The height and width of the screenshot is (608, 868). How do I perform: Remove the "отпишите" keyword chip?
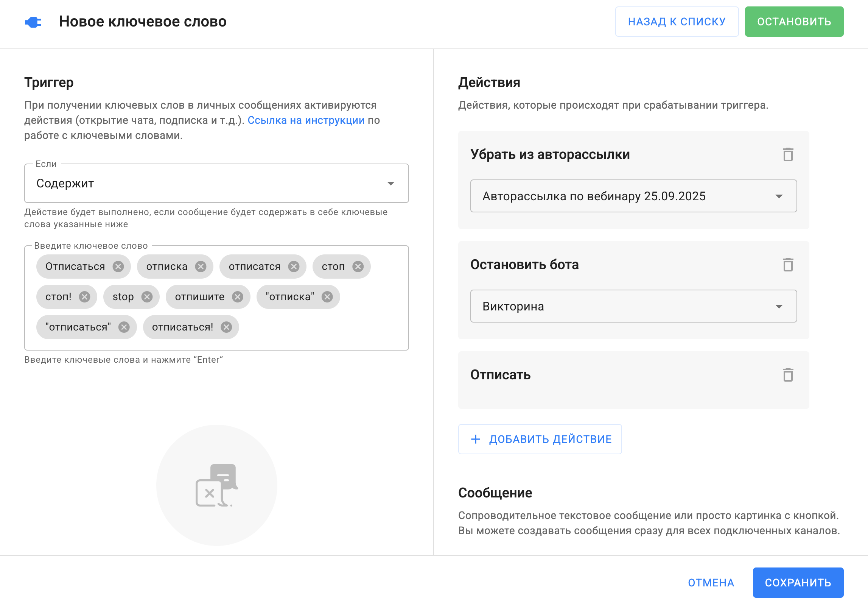point(238,297)
